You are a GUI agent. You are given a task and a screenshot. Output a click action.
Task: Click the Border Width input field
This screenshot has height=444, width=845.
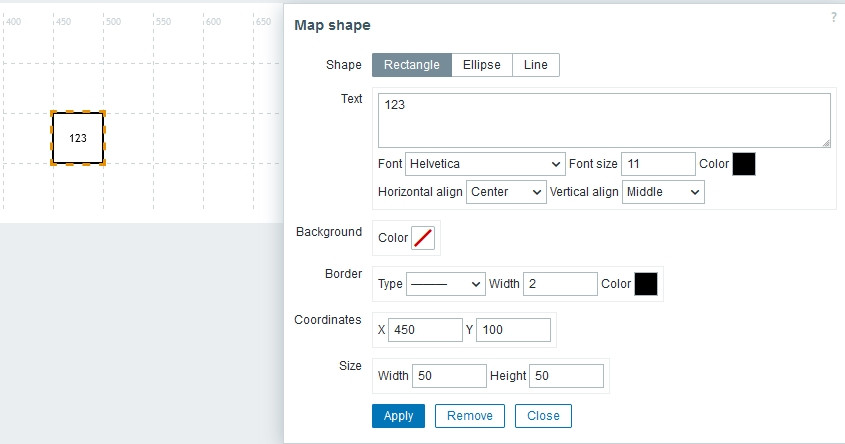pos(560,284)
